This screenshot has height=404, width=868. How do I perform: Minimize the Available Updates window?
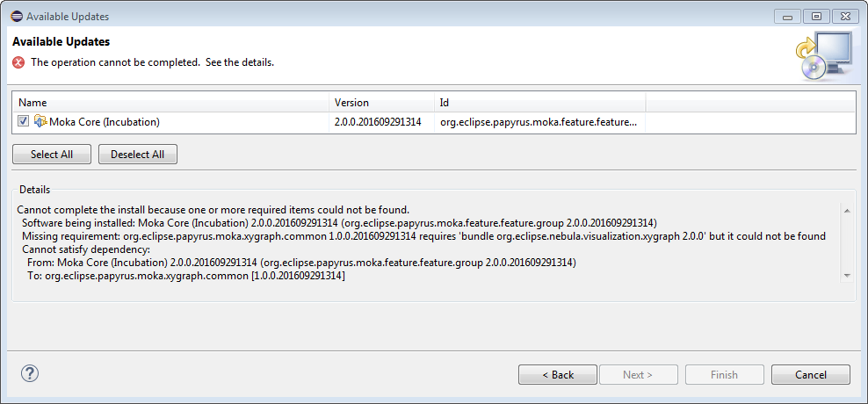point(787,17)
